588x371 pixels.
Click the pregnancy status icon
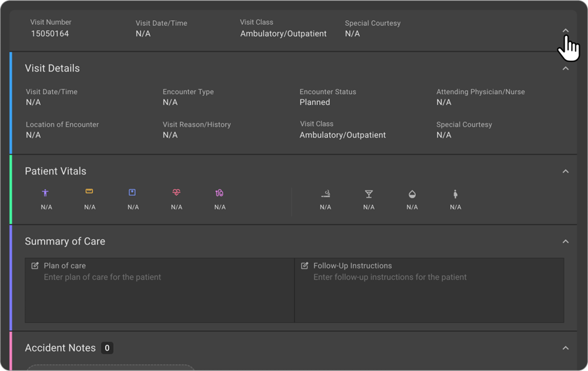click(x=455, y=194)
